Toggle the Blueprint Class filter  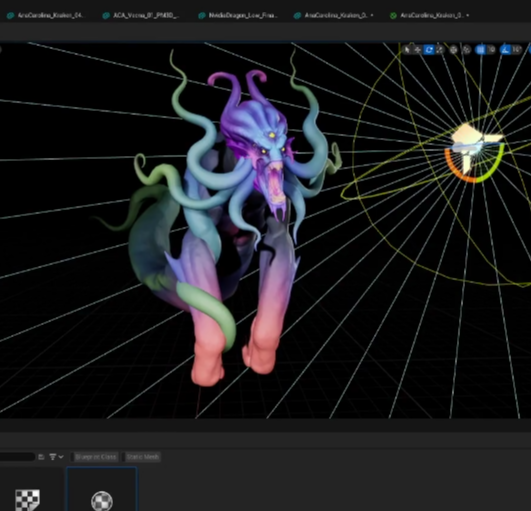[x=95, y=457]
